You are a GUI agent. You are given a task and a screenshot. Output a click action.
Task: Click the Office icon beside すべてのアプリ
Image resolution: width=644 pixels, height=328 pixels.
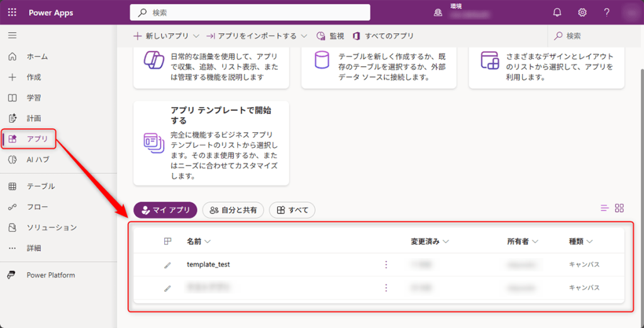tap(357, 36)
